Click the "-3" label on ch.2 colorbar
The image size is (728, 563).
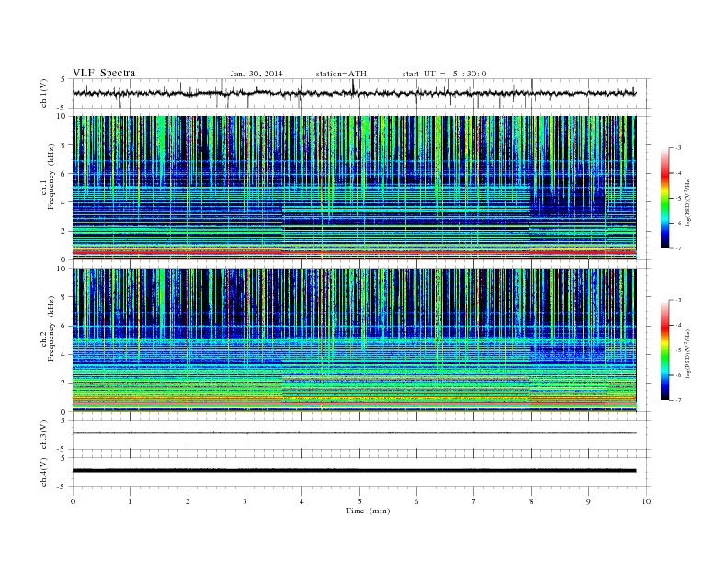[x=677, y=300]
